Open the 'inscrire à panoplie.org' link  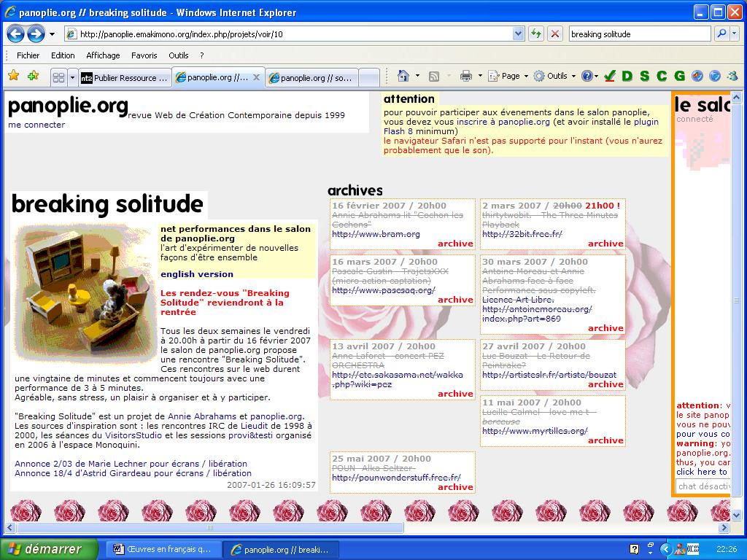[503, 122]
